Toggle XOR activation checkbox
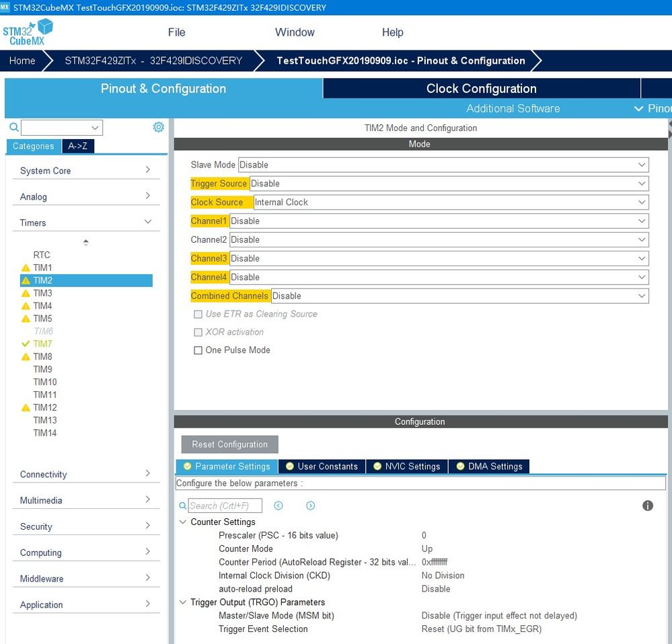672x644 pixels. tap(198, 332)
